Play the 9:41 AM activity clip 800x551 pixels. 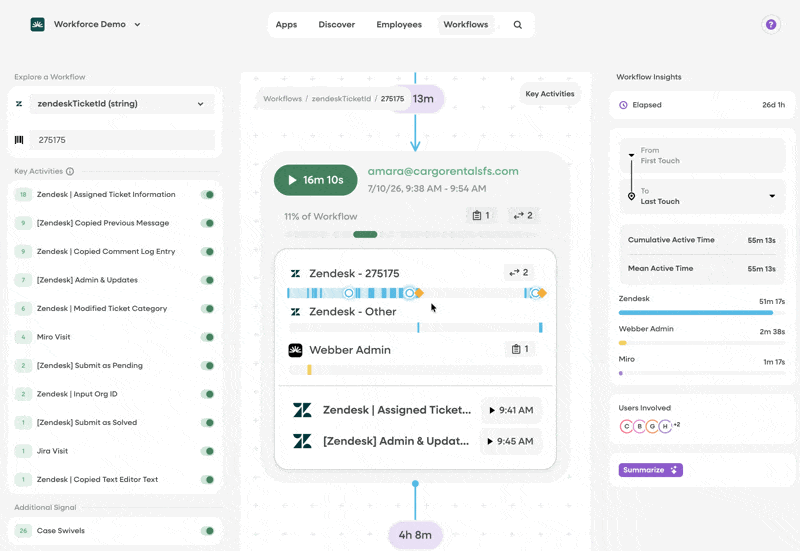[511, 410]
